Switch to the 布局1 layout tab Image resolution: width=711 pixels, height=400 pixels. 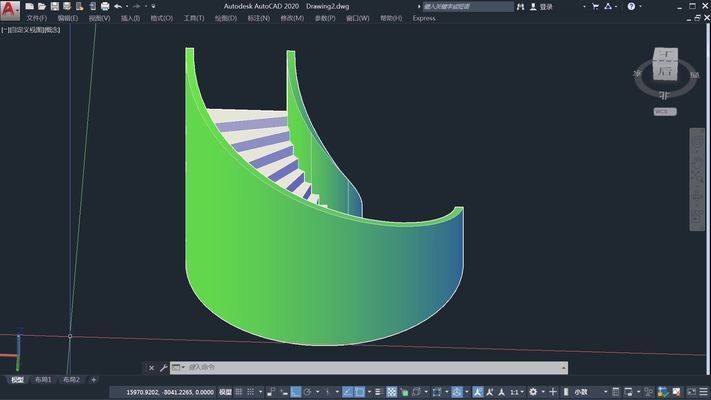pos(44,380)
